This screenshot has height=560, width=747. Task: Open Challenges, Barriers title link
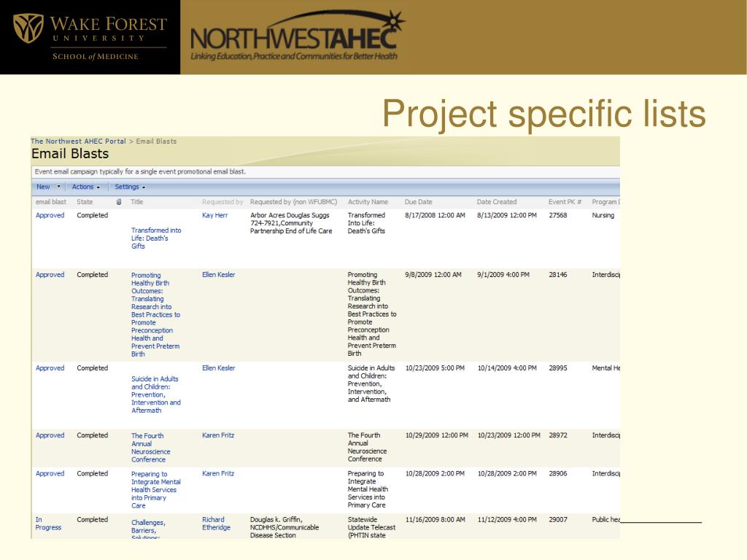[148, 529]
